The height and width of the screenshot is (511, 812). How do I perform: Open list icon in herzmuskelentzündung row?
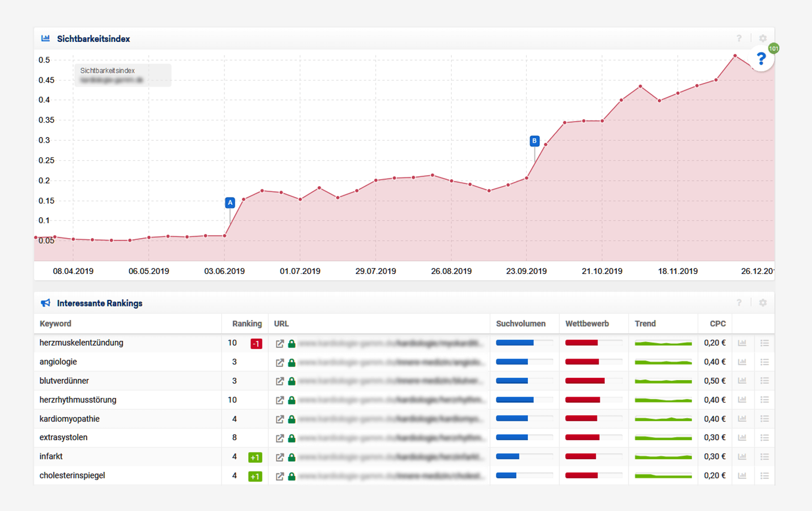[x=764, y=343]
